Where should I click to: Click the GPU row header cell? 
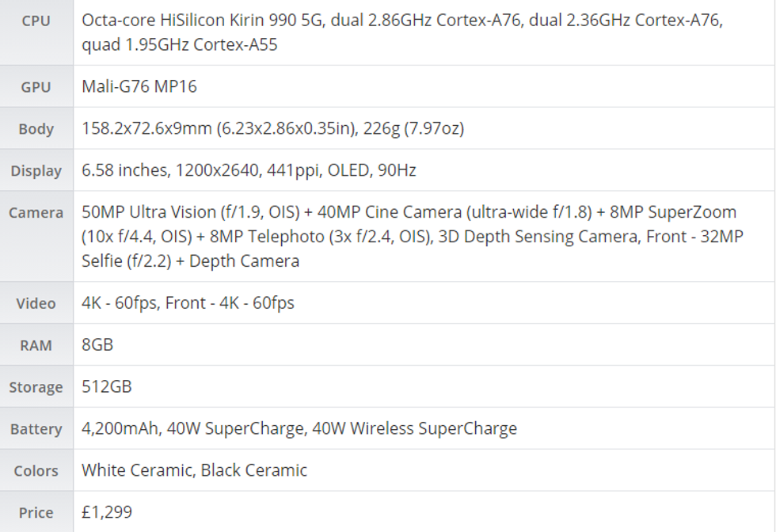(x=36, y=87)
